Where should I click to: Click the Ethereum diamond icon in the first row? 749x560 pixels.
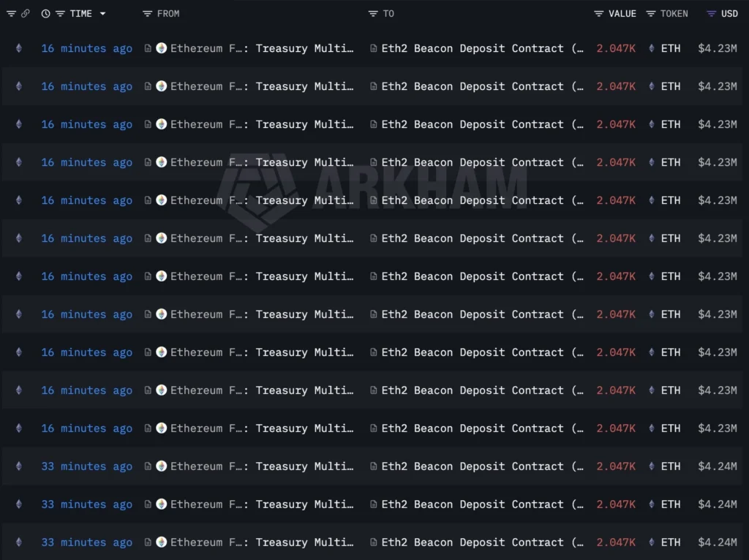18,48
